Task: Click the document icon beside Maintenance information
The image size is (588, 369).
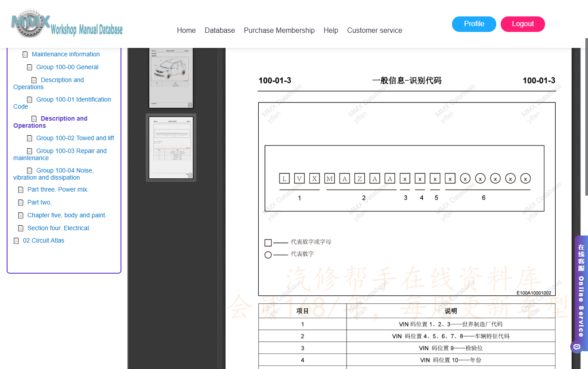Action: (x=25, y=55)
